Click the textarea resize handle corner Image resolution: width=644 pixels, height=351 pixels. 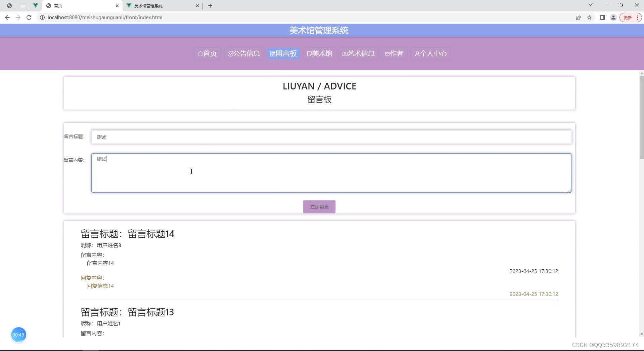(569, 190)
